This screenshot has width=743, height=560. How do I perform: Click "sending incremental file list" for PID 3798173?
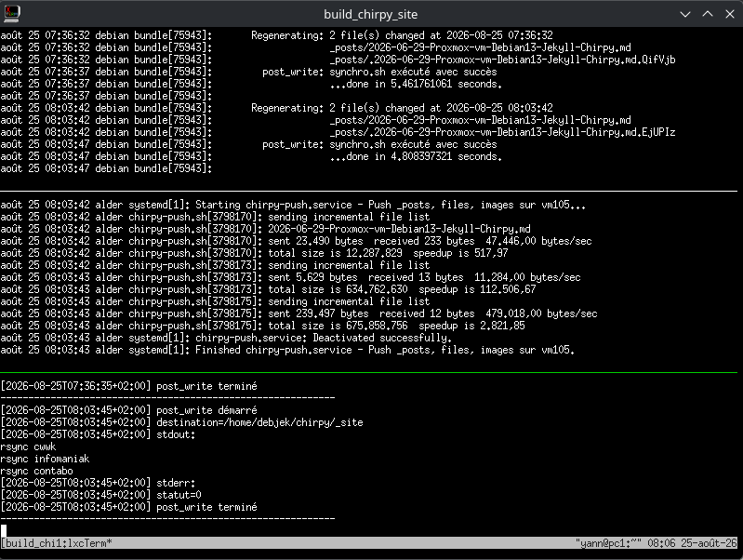(x=349, y=265)
